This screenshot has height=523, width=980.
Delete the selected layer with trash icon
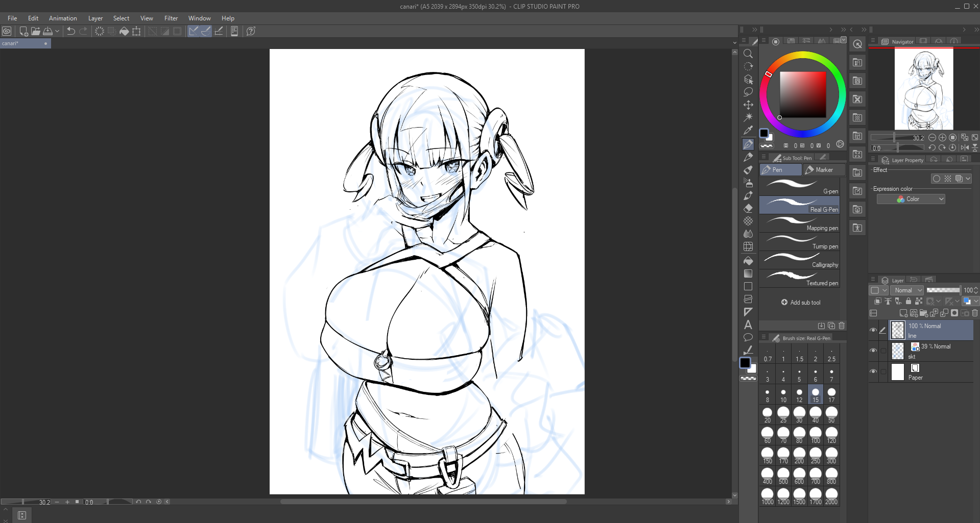click(x=975, y=313)
